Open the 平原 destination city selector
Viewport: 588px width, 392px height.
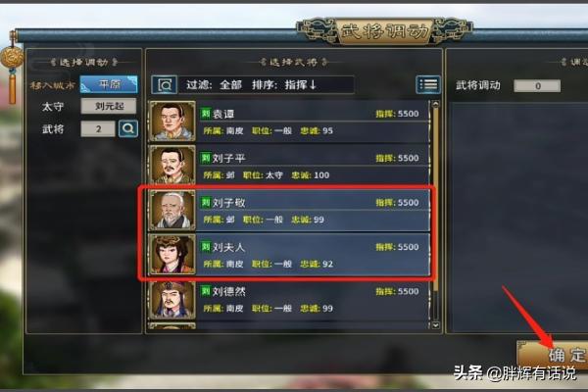[109, 84]
